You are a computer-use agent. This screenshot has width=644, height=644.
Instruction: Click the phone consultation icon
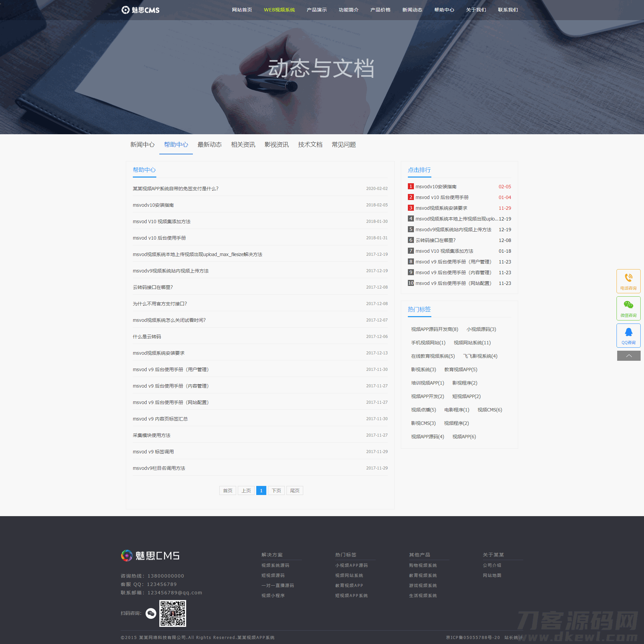point(628,278)
